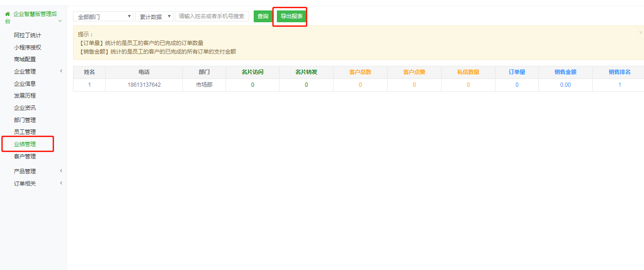Close the yellow 提示 notice box
This screenshot has width=644, height=270.
coord(640,32)
